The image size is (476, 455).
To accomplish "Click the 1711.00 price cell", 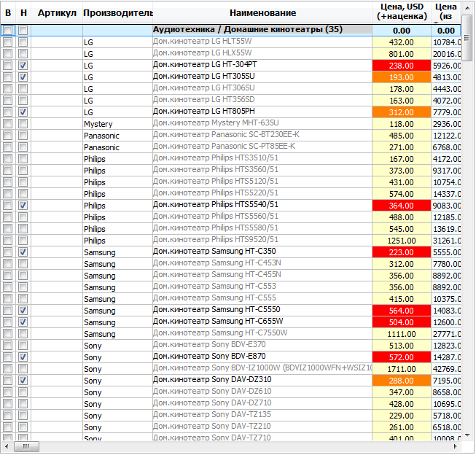I will (x=402, y=369).
